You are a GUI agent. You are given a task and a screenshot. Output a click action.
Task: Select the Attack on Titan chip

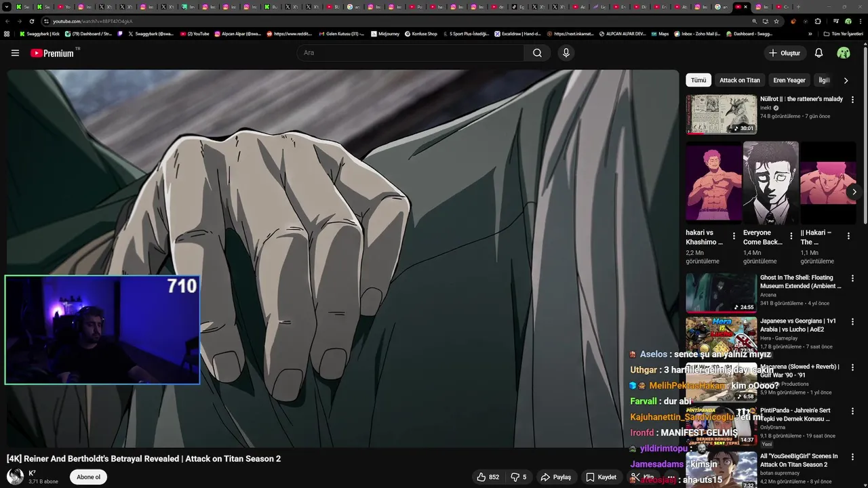(740, 80)
